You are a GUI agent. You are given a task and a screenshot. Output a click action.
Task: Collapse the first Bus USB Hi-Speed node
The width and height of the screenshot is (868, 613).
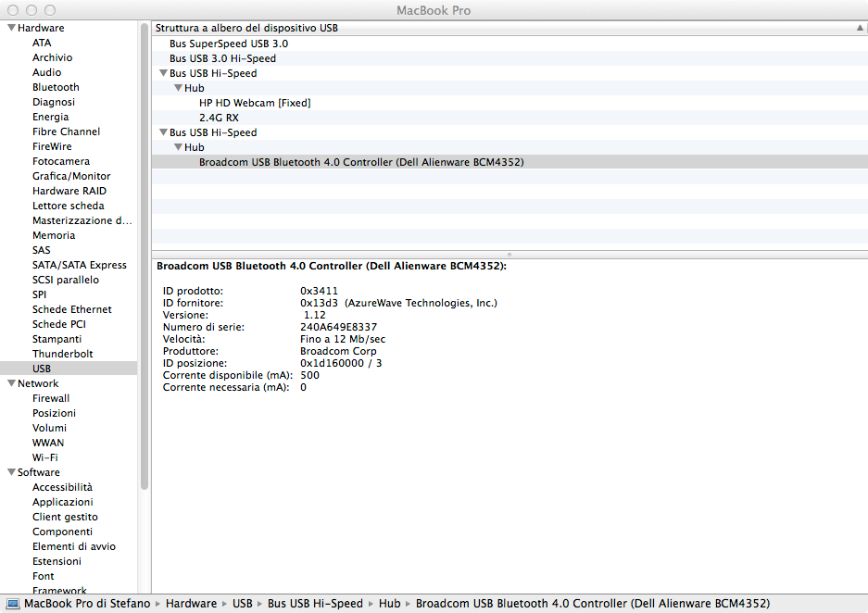[x=163, y=73]
